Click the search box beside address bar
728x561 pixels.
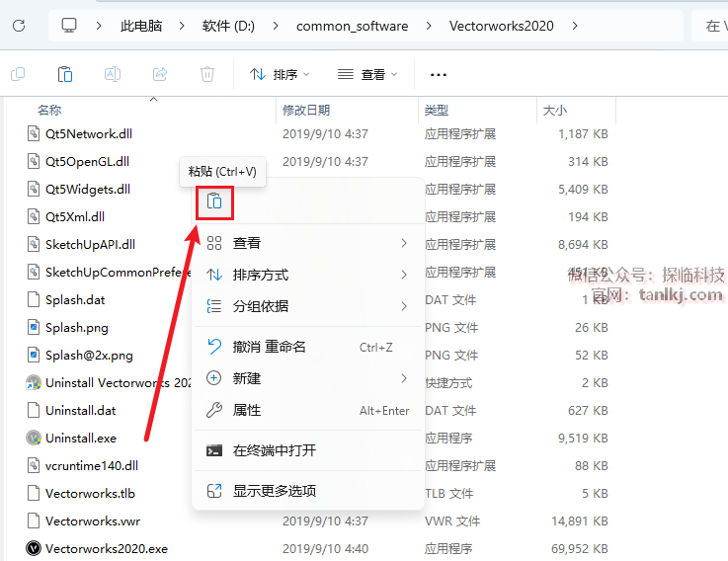tap(710, 26)
